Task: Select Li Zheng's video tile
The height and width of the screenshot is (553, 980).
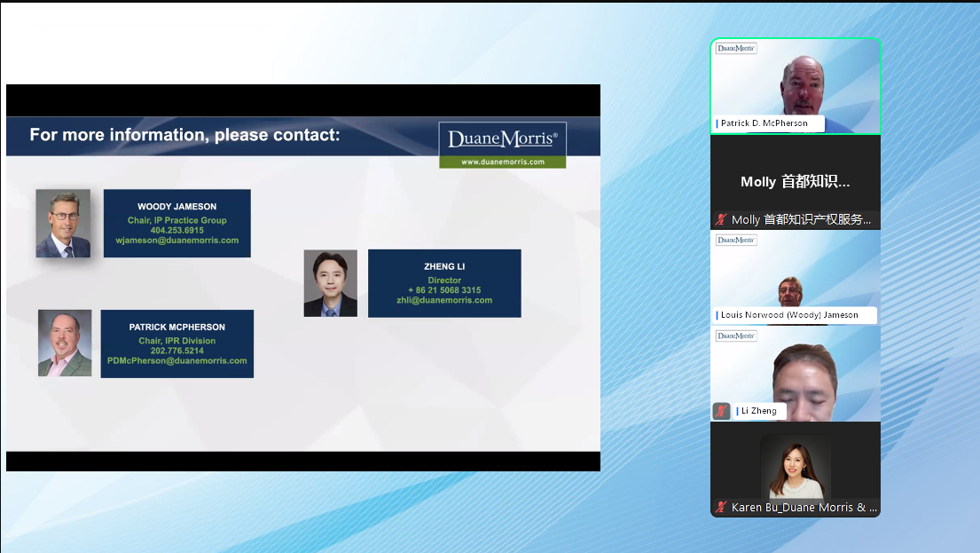Action: 795,374
